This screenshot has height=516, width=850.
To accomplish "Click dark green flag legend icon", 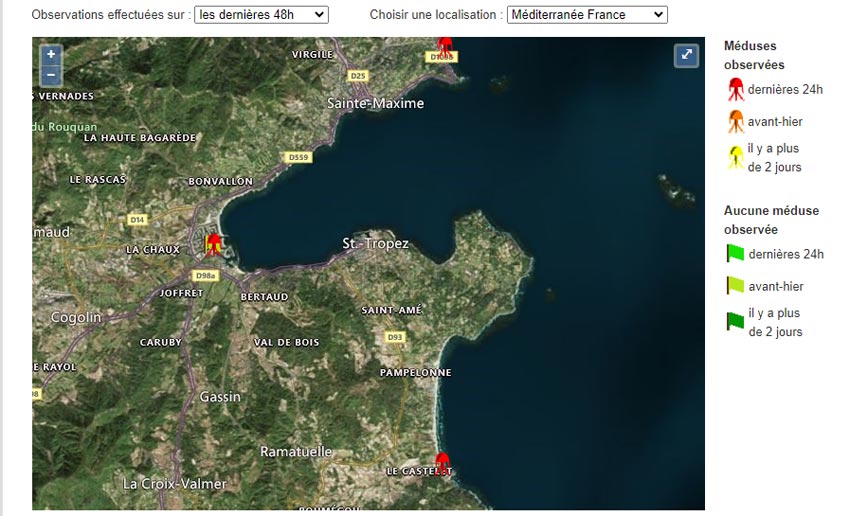I will (736, 322).
